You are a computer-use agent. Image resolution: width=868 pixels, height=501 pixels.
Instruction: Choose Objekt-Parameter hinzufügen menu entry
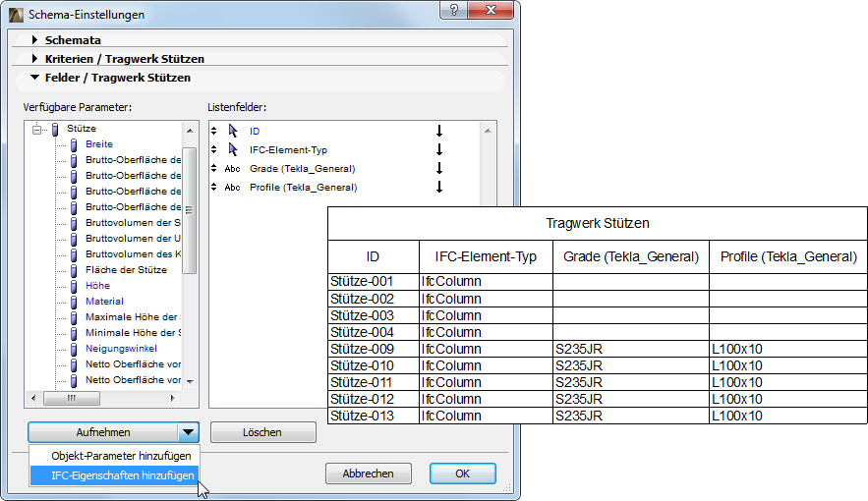coord(115,456)
